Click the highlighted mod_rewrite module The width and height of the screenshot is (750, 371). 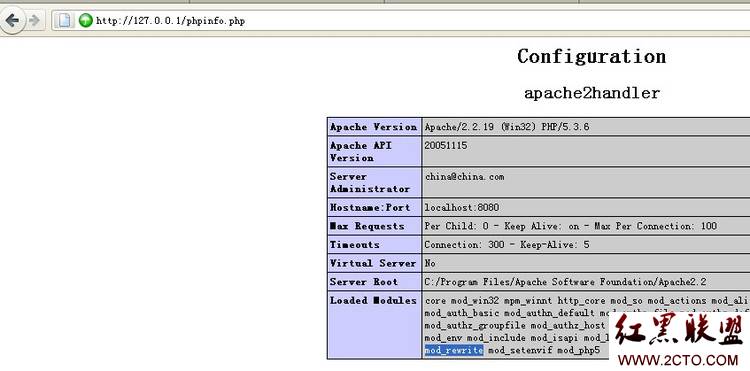point(454,350)
